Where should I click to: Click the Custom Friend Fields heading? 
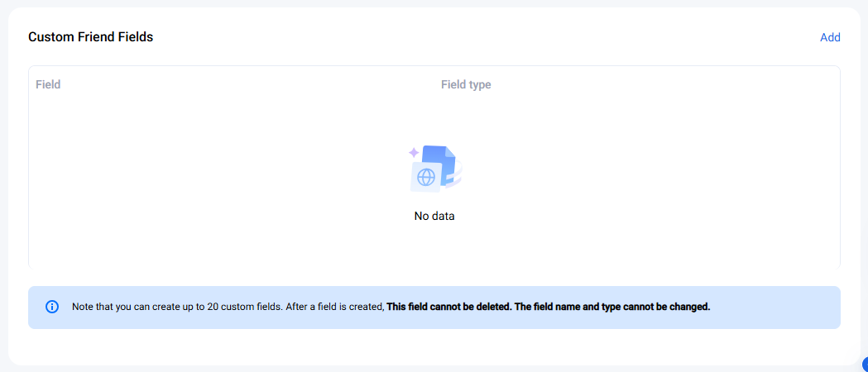point(90,37)
